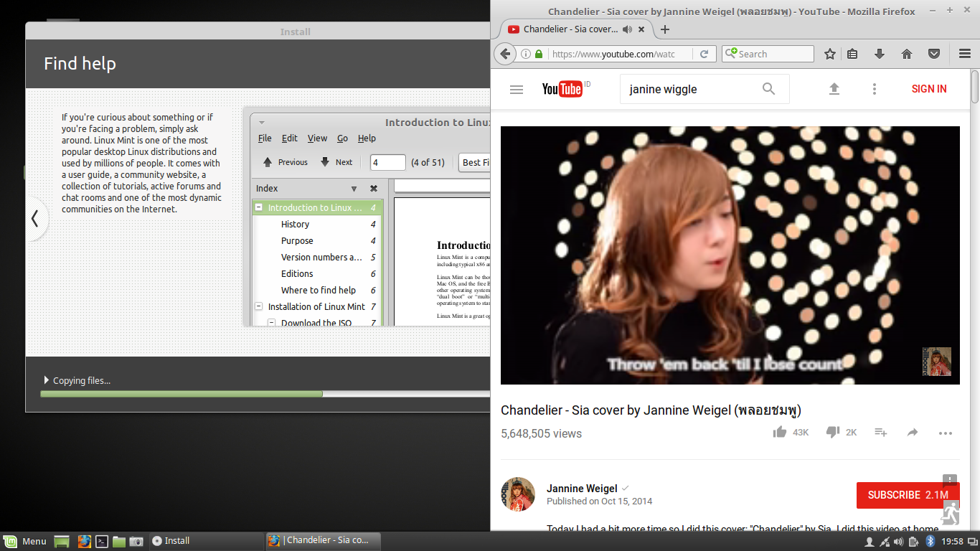The width and height of the screenshot is (980, 551).
Task: Share the video arrow icon
Action: point(913,432)
